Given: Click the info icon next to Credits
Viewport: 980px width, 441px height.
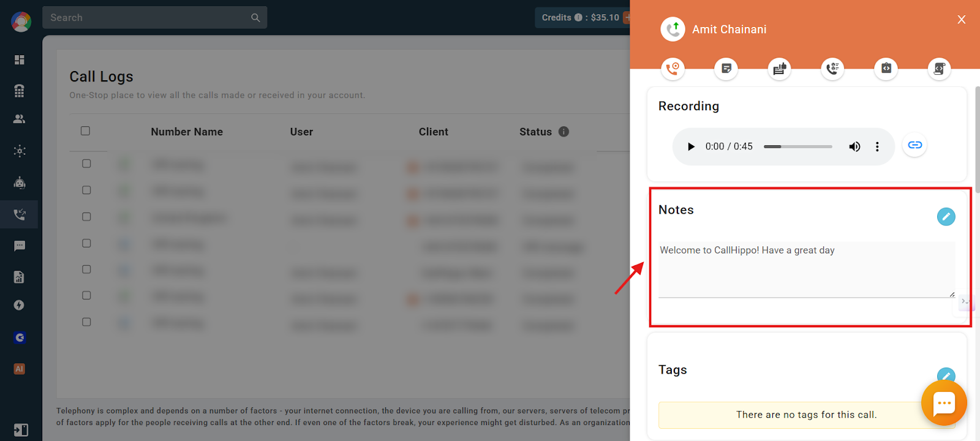Looking at the screenshot, I should click(x=578, y=17).
